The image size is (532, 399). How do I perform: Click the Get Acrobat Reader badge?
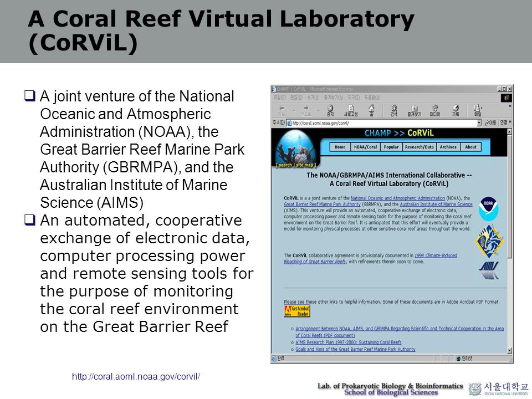click(x=297, y=311)
